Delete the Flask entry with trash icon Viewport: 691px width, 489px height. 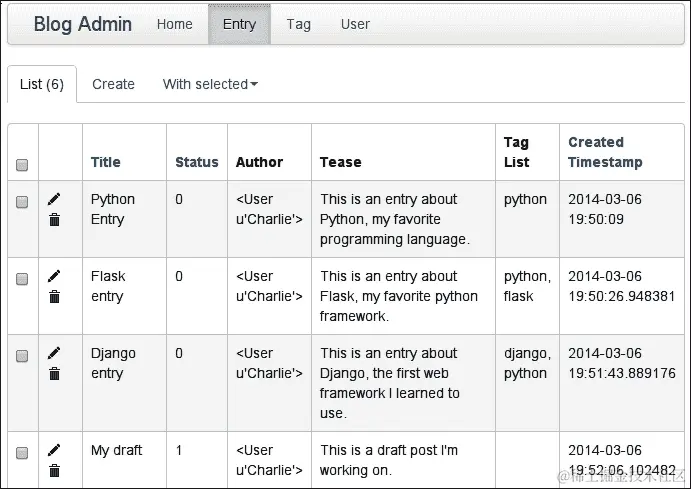(x=54, y=296)
